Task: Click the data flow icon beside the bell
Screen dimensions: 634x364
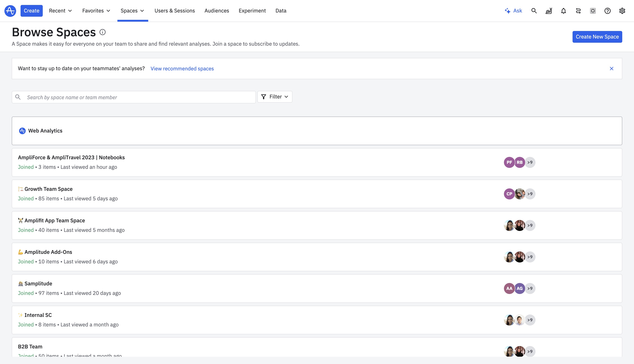Action: pyautogui.click(x=578, y=11)
